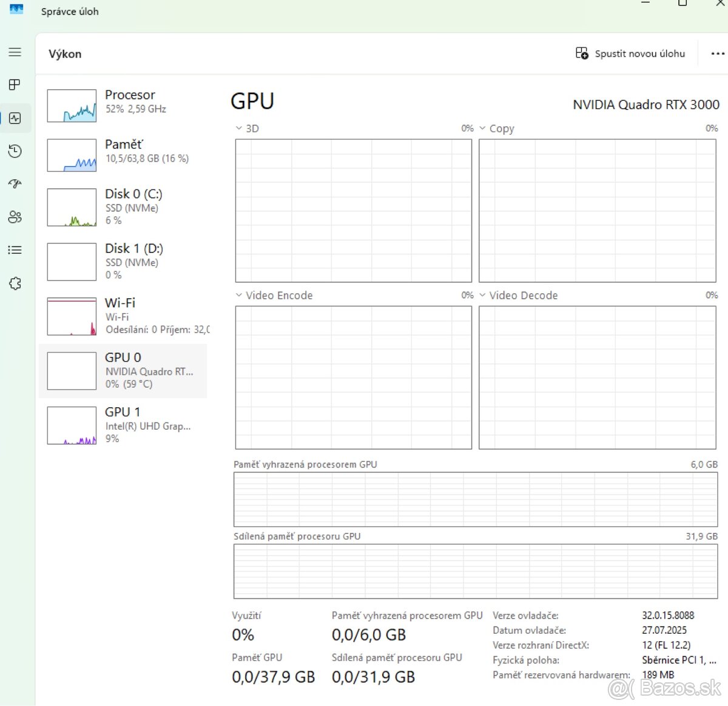Open the Startup apps icon
Image resolution: width=728 pixels, height=706 pixels.
[x=15, y=184]
